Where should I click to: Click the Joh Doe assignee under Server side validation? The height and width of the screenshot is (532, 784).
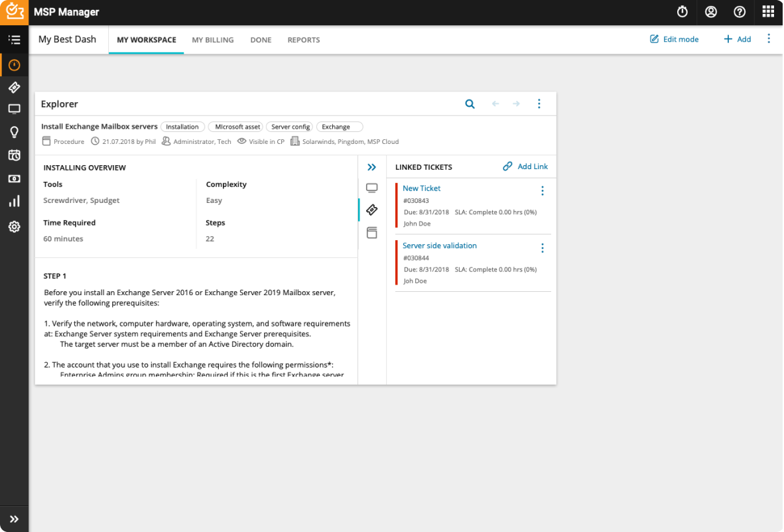415,281
